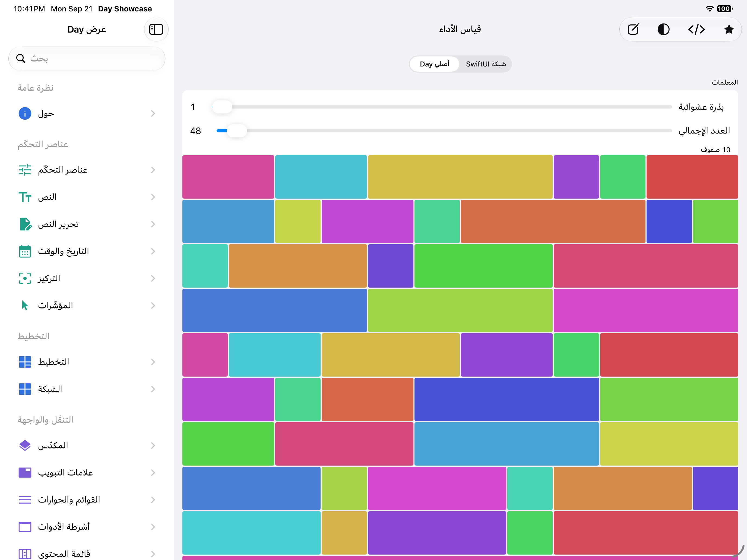747x560 pixels.
Task: Click the window icon for أشرطة الأدوات
Action: [x=25, y=527]
